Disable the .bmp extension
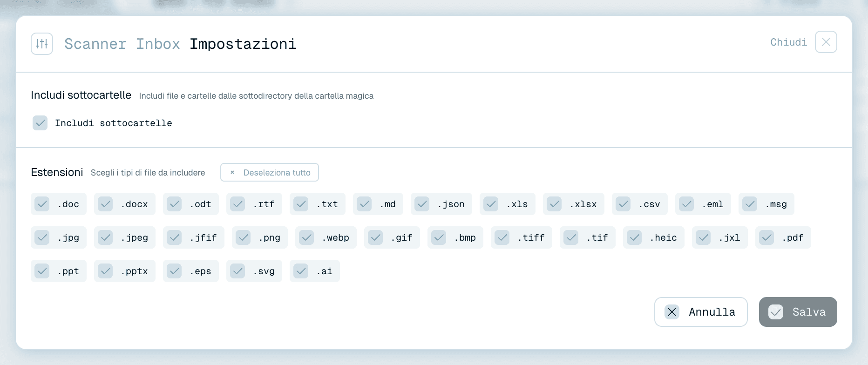 pyautogui.click(x=439, y=237)
